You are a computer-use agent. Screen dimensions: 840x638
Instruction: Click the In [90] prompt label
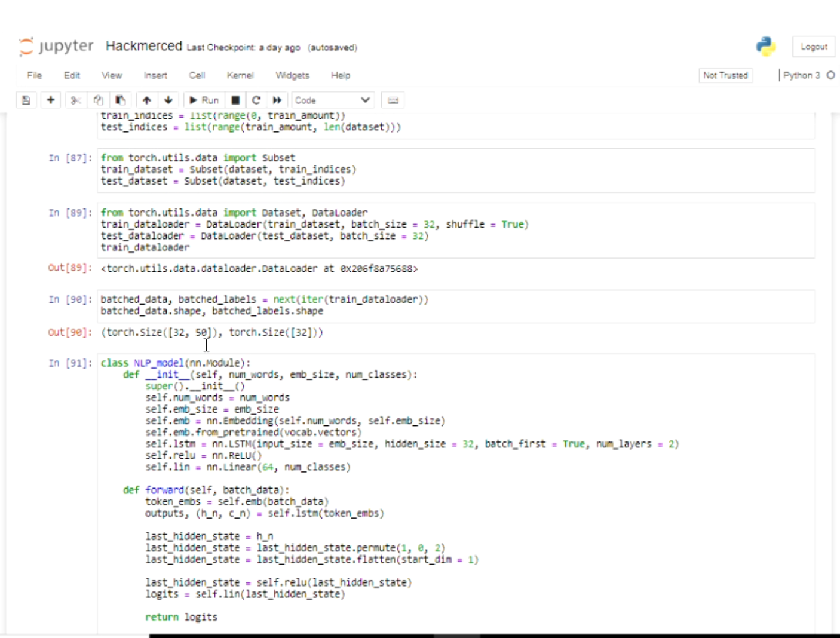coord(70,299)
